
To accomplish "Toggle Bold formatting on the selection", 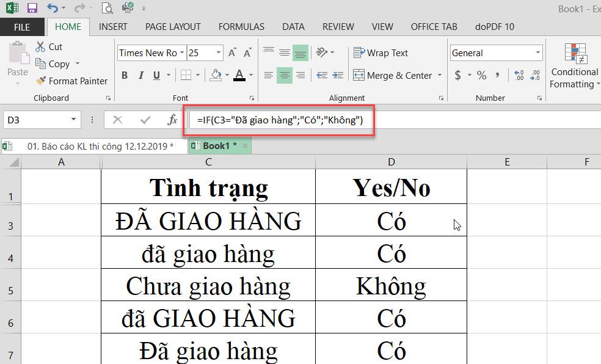I will click(125, 75).
